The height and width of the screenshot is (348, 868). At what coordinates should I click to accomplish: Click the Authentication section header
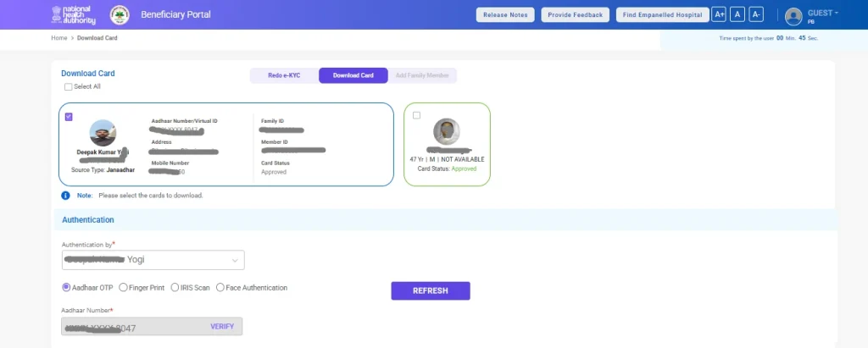coord(88,219)
